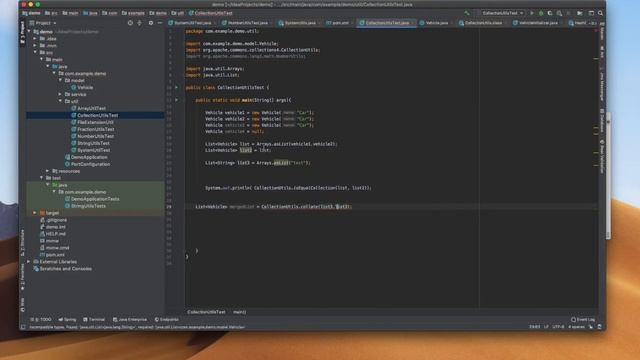Open the Favorites tool window stripe button

pyautogui.click(x=22, y=277)
